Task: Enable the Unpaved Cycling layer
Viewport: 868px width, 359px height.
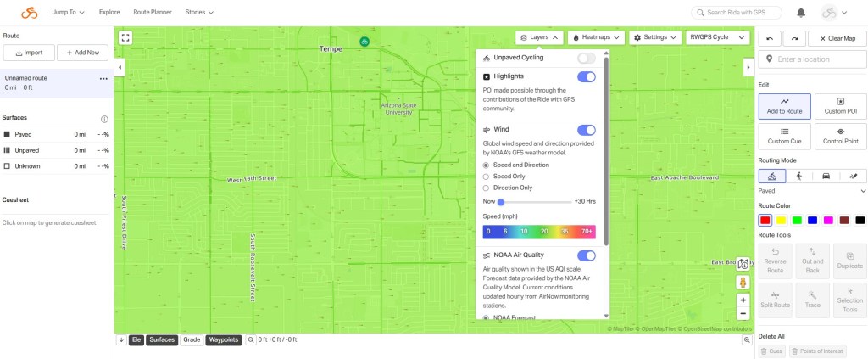Action: click(587, 58)
